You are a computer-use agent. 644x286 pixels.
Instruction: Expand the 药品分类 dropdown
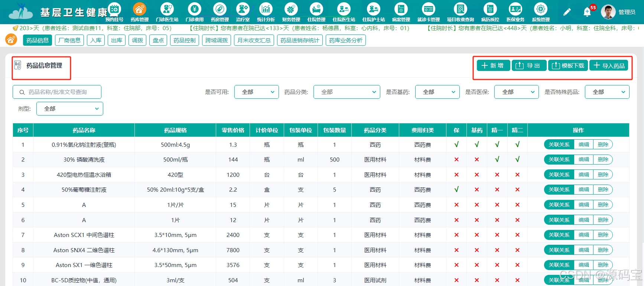[347, 92]
